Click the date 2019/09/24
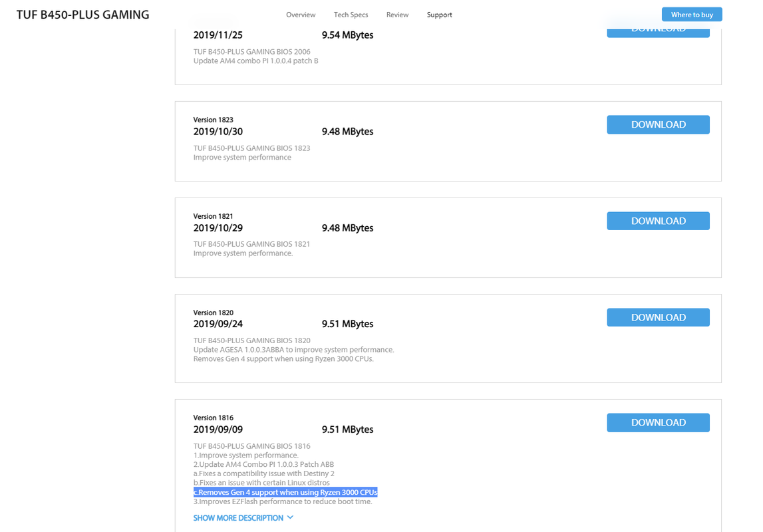Image resolution: width=763 pixels, height=532 pixels. (x=218, y=324)
